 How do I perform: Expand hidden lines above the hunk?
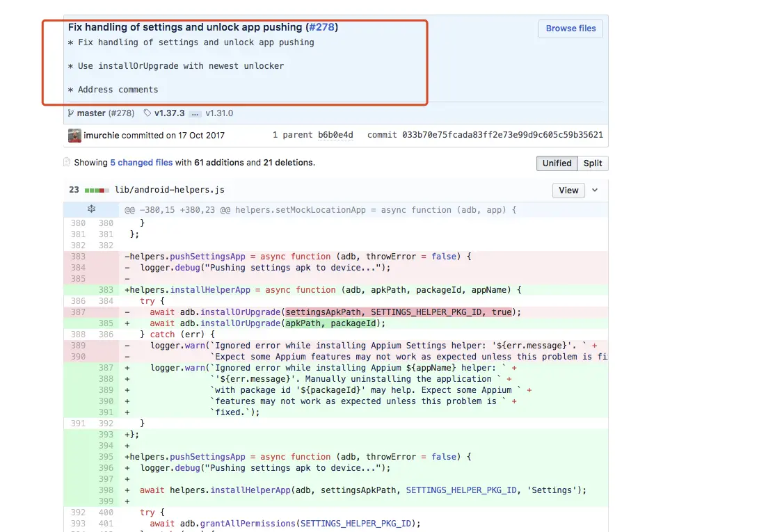tap(92, 209)
